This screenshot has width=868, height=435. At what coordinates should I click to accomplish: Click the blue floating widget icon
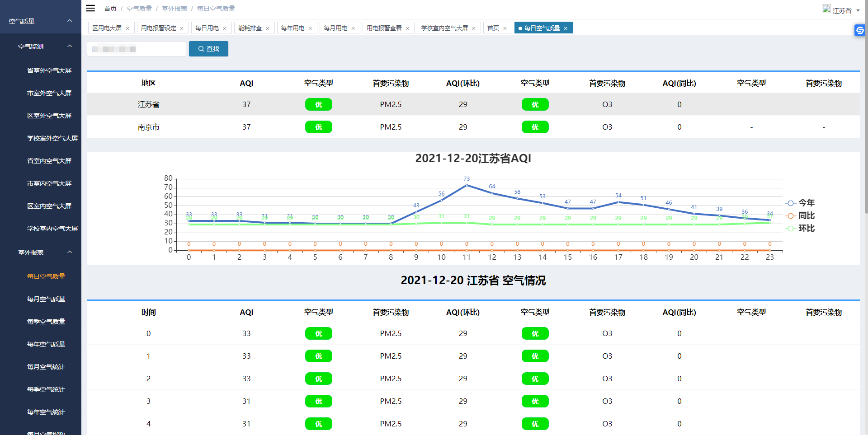tap(860, 30)
